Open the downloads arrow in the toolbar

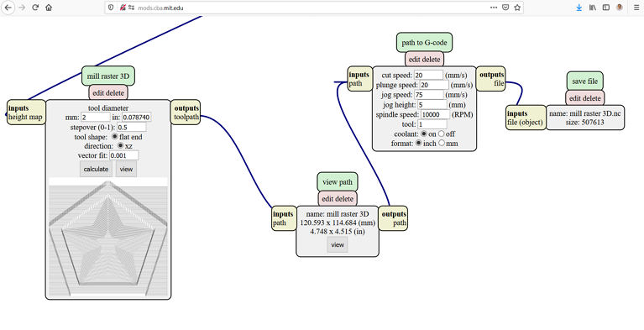pyautogui.click(x=579, y=8)
